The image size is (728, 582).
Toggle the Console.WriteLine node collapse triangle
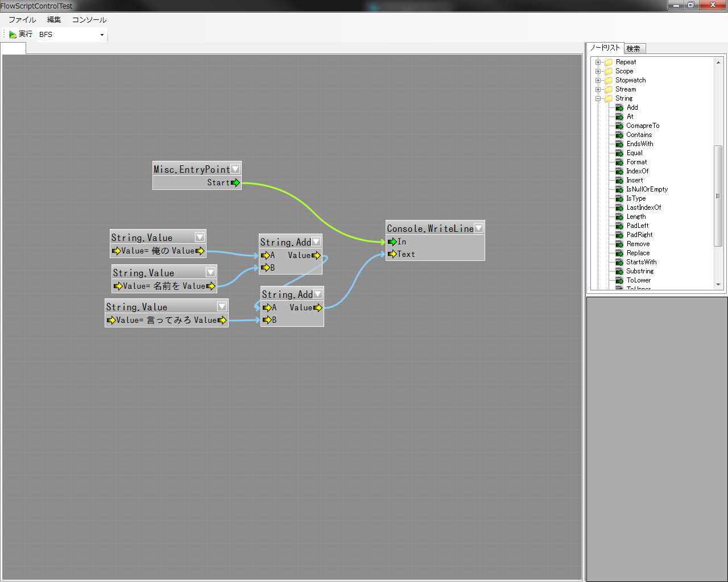point(479,228)
